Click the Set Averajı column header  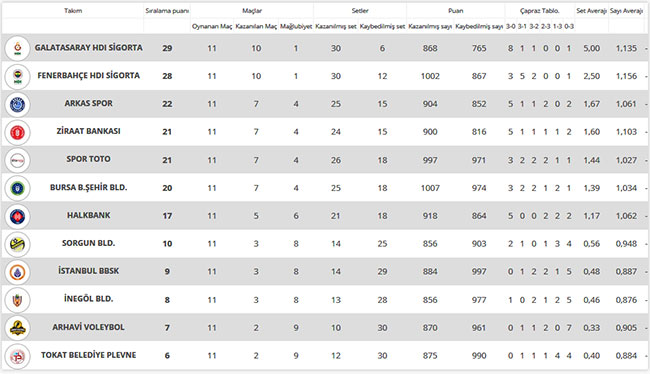coord(592,11)
